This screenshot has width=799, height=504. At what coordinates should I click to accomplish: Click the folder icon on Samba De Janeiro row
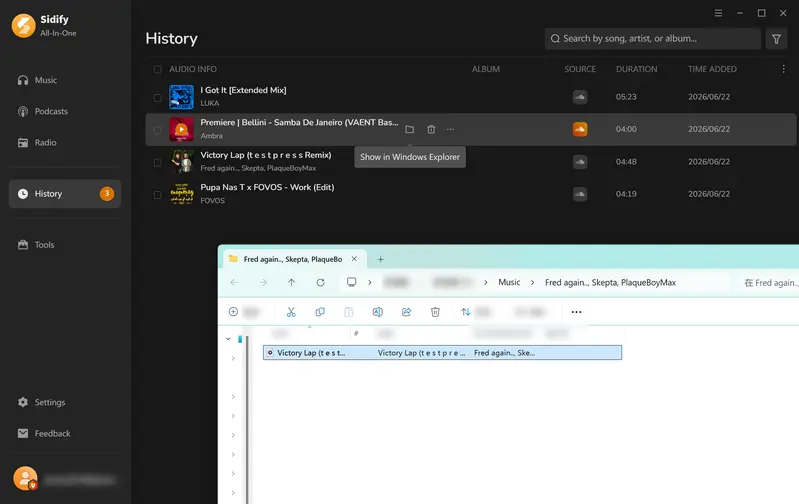tap(409, 129)
